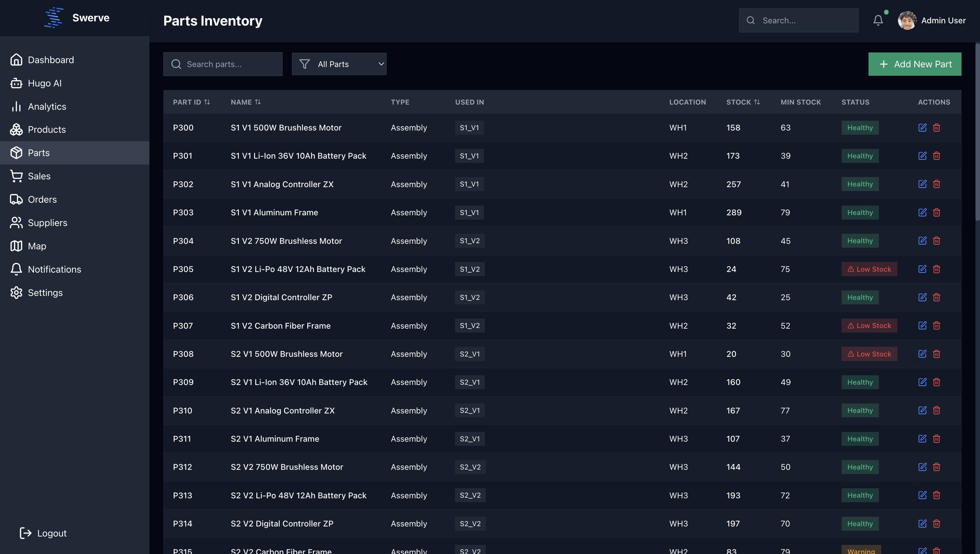The image size is (980, 554).
Task: Navigate to Analytics in the sidebar
Action: 47,107
